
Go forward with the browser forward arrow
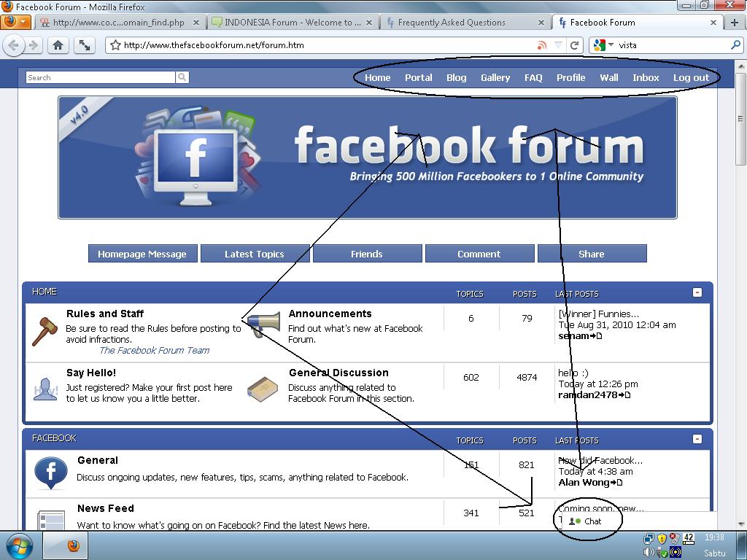[34, 45]
